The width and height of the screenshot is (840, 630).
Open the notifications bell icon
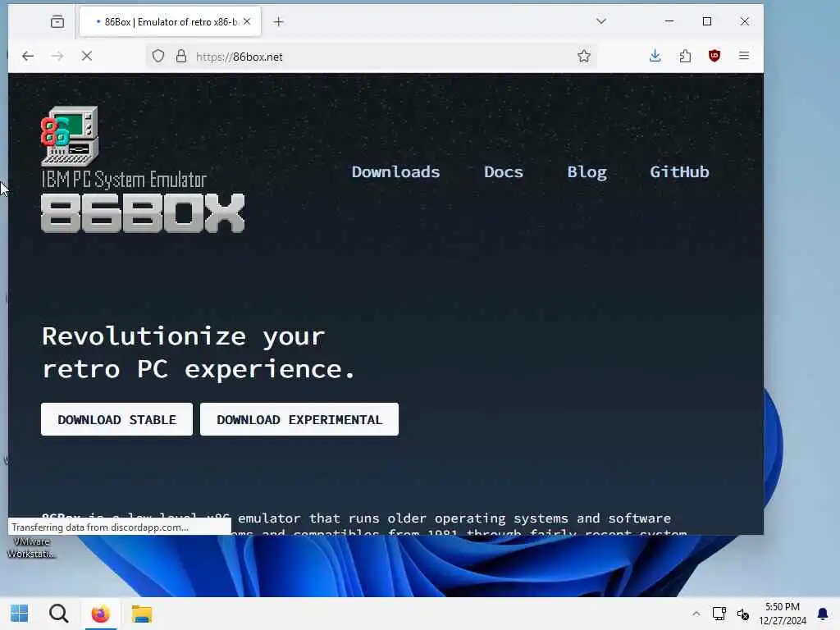point(823,614)
